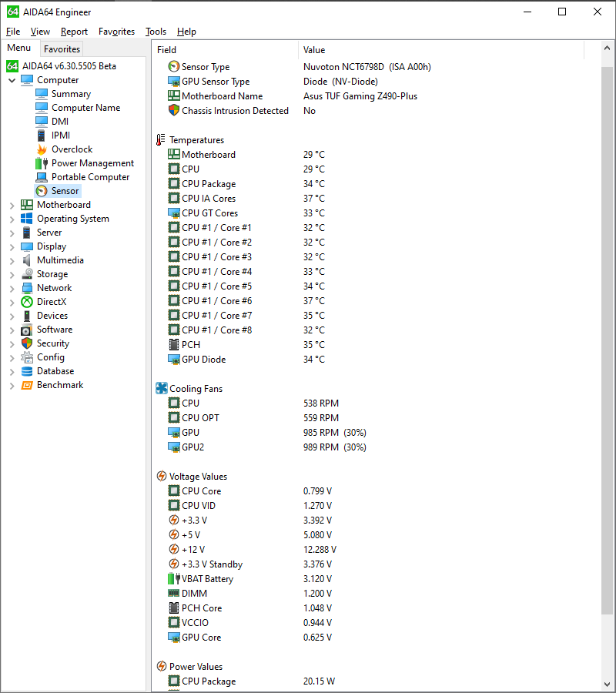The height and width of the screenshot is (693, 616).
Task: Expand the Display tree node
Action: click(12, 246)
